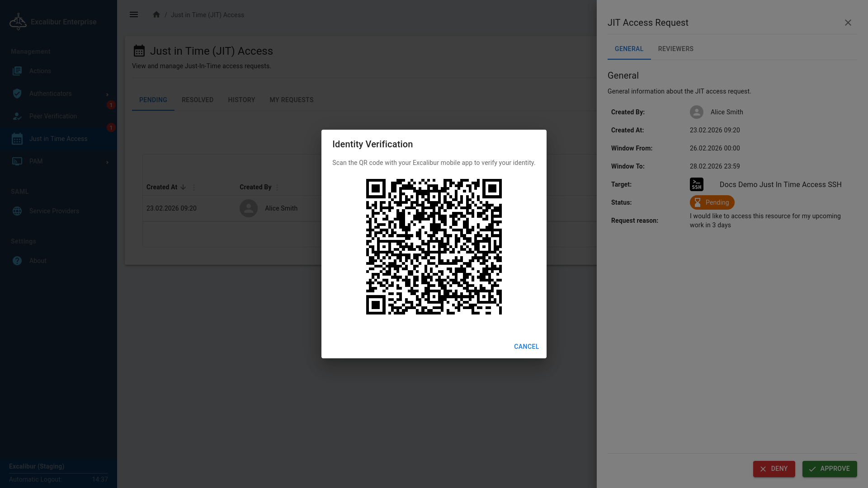Sort by Created At arrow
The image size is (868, 488).
[183, 187]
